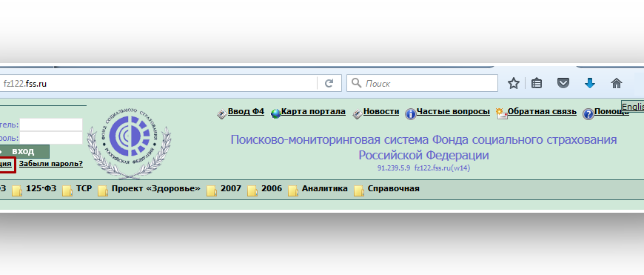644x275 pixels.
Task: Click the ВХОД login button
Action: pos(24,151)
